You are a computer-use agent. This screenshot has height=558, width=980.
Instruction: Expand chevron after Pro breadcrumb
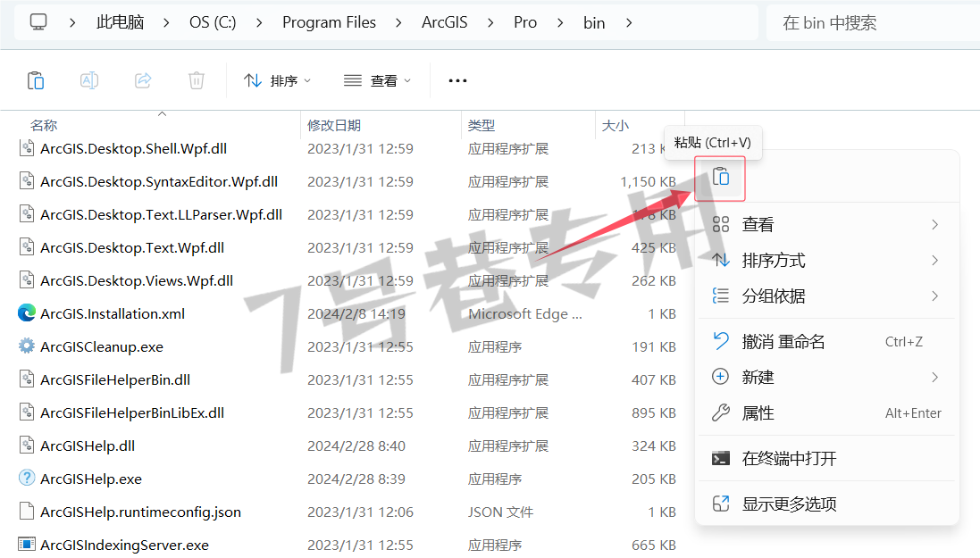pyautogui.click(x=560, y=22)
